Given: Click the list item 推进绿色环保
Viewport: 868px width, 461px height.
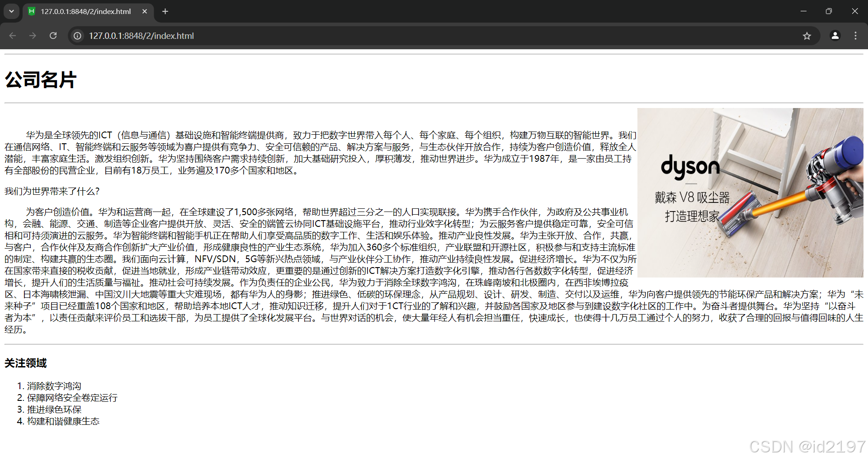Looking at the screenshot, I should 54,409.
